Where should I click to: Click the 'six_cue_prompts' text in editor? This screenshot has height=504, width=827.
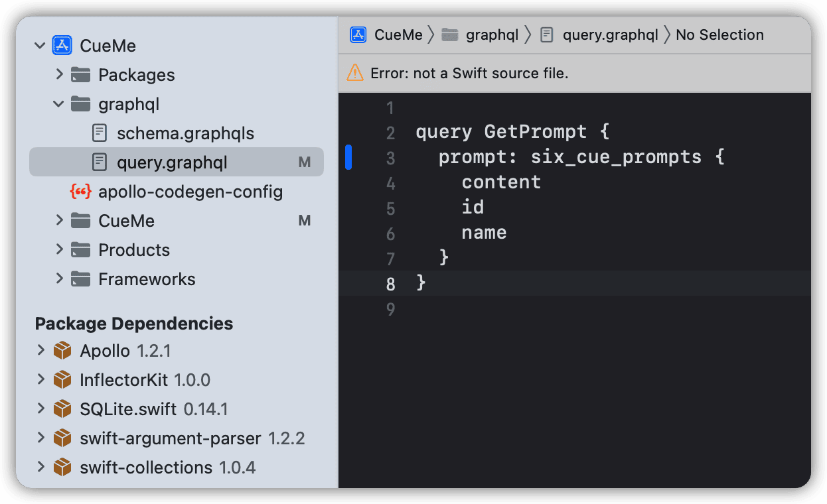(616, 157)
